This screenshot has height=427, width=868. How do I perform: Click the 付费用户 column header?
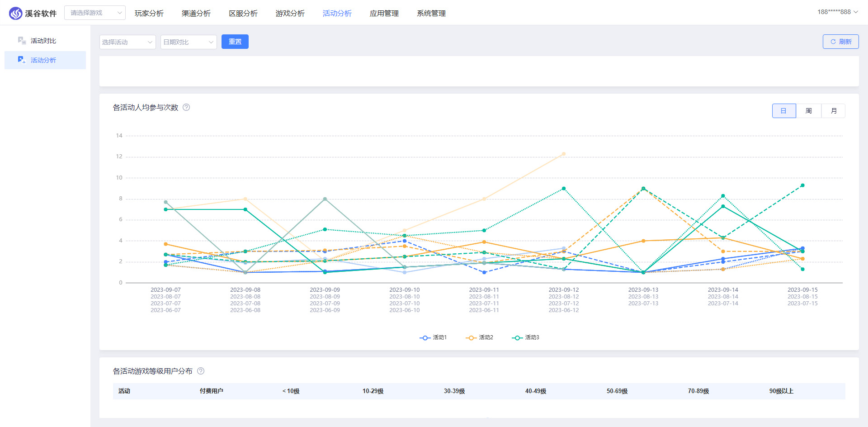[x=212, y=391]
